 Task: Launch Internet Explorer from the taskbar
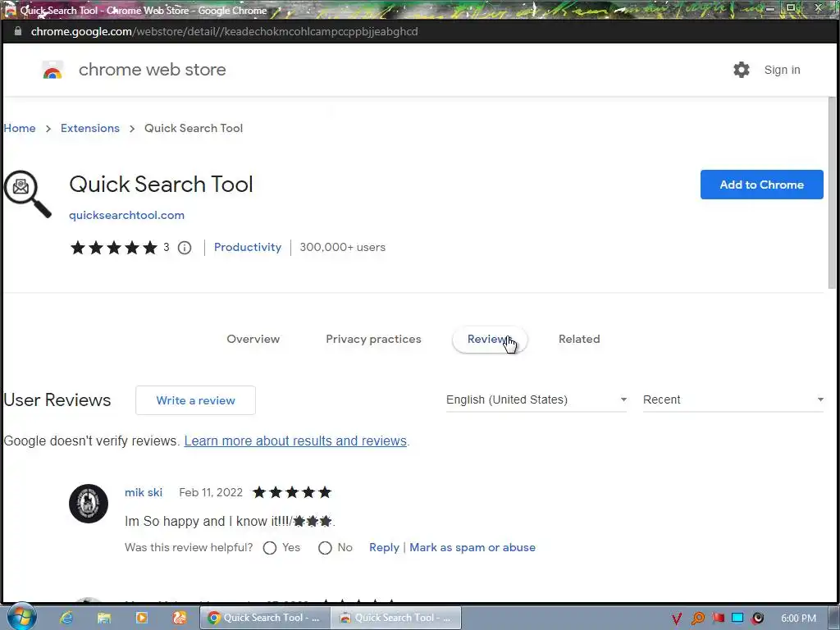coord(66,618)
